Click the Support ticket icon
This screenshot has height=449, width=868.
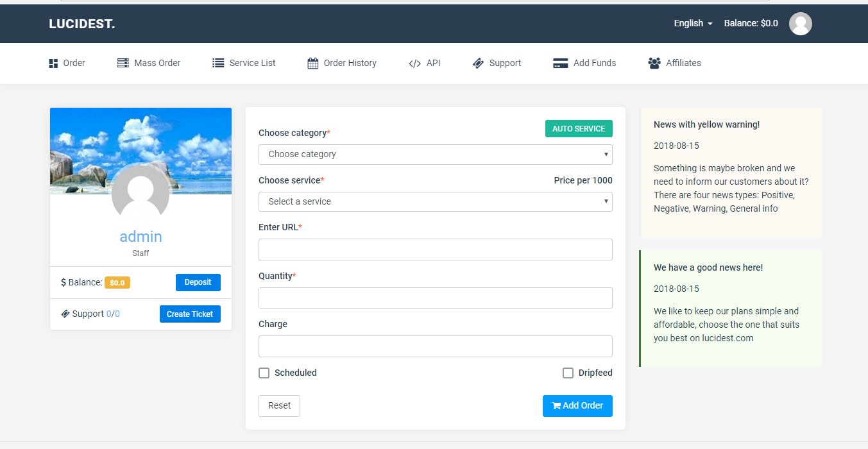click(x=478, y=63)
